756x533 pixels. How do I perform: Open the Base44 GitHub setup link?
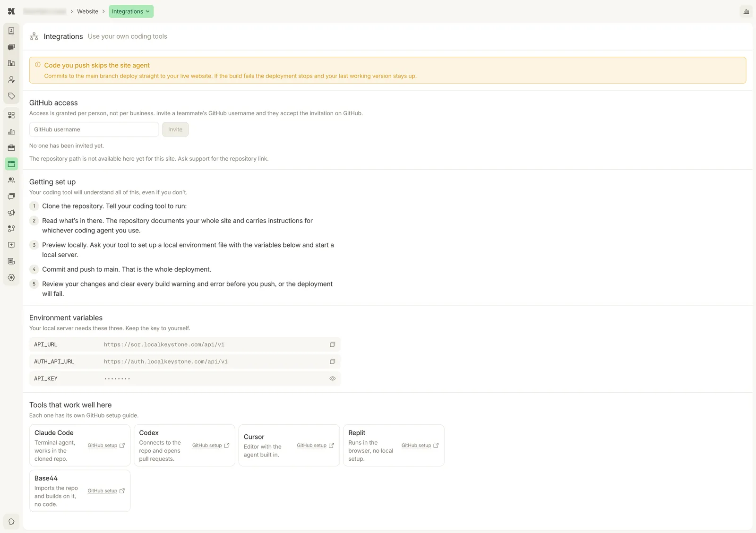[x=106, y=490]
